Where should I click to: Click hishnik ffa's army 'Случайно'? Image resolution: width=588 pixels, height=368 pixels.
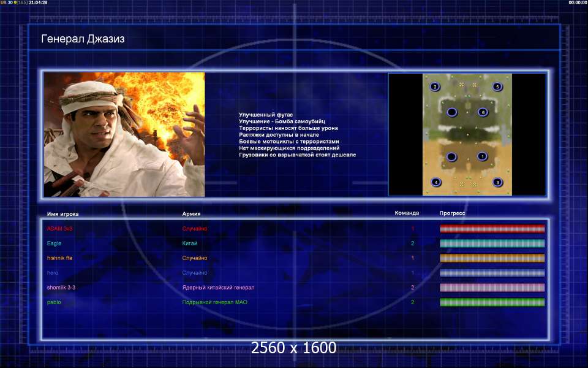coord(195,258)
